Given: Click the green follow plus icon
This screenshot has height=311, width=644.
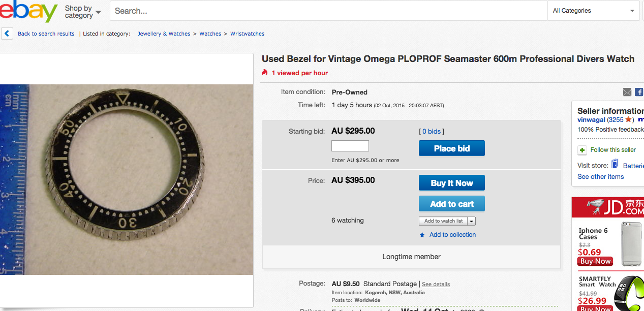Looking at the screenshot, I should coord(582,150).
